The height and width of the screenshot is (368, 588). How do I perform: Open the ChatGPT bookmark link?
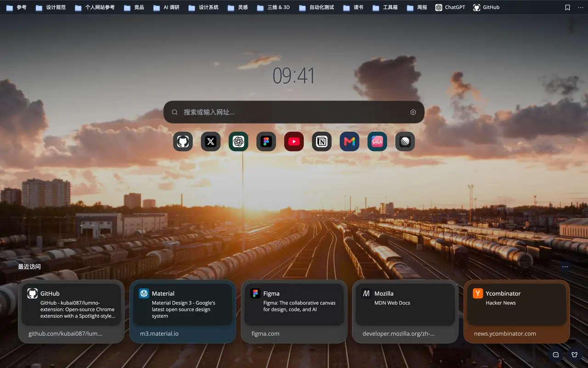click(450, 7)
